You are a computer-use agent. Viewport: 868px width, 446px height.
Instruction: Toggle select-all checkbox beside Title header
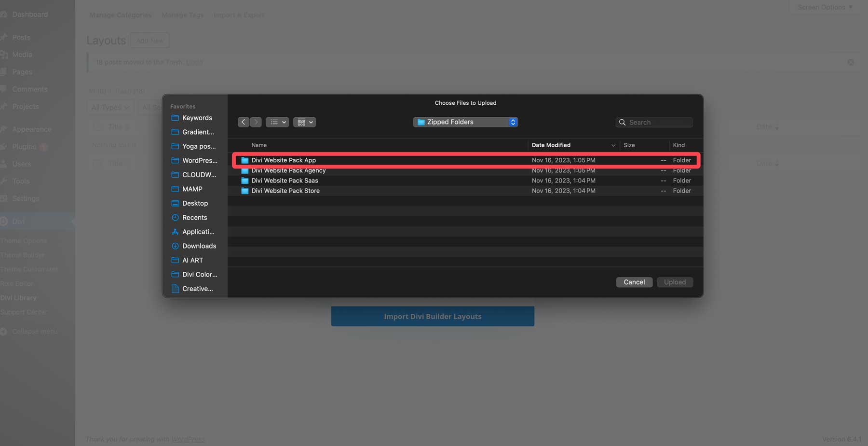[x=98, y=126]
